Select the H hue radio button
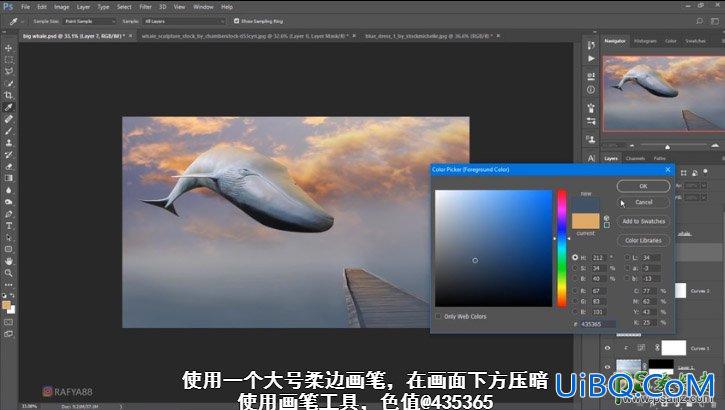 pyautogui.click(x=575, y=257)
